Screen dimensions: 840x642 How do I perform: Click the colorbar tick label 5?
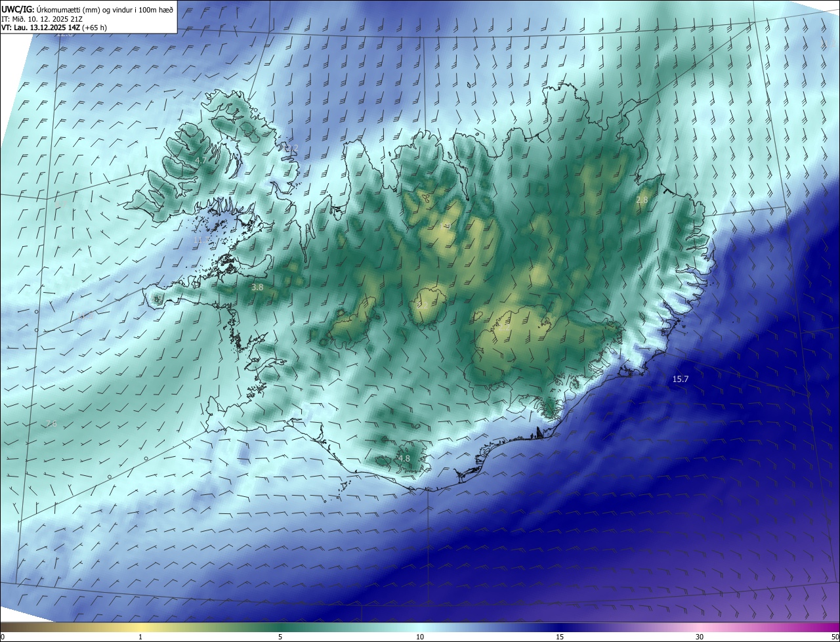pyautogui.click(x=280, y=637)
